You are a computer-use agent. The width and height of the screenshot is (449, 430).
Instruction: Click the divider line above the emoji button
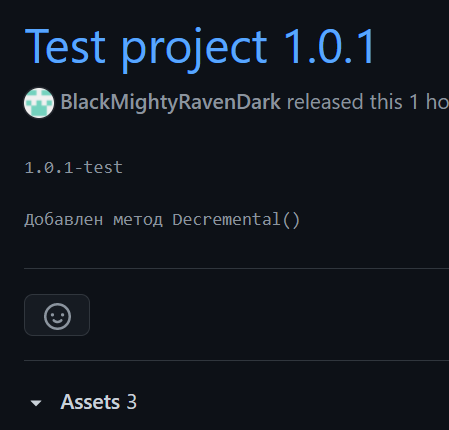click(x=236, y=268)
